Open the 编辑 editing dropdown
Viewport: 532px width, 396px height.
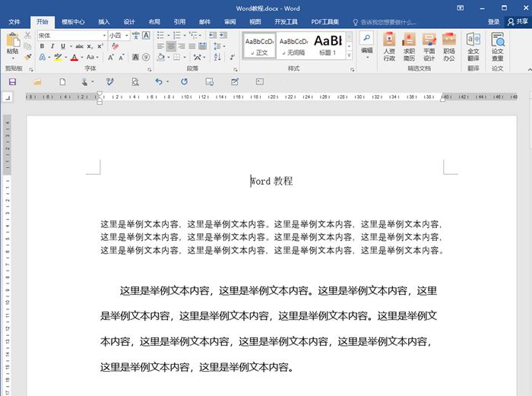coord(367,46)
